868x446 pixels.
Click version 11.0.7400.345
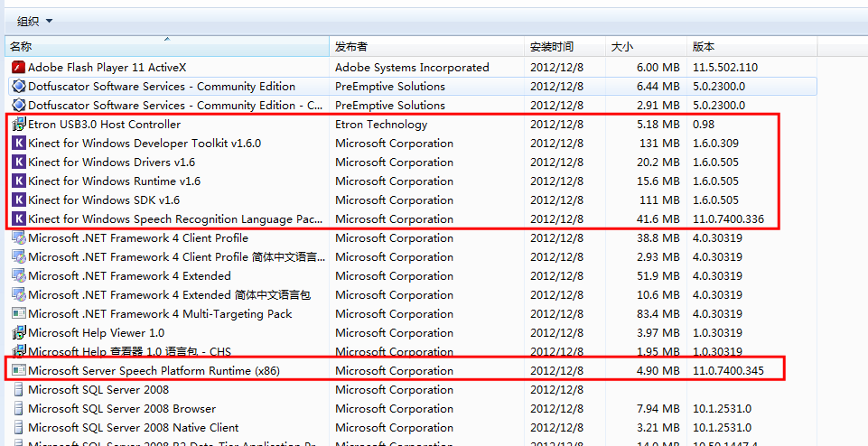[728, 370]
